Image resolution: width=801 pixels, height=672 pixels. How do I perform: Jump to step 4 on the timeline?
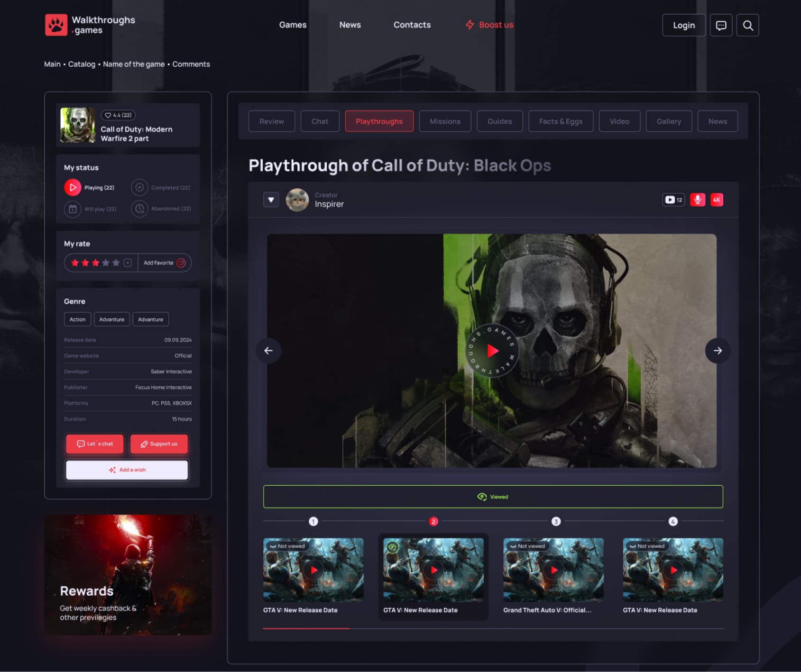(x=672, y=521)
